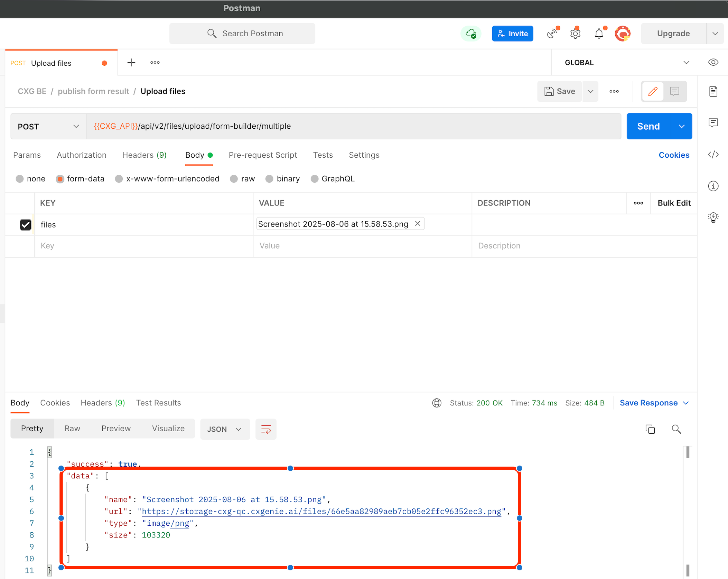Select the binary body radio button
This screenshot has width=728, height=579.
tap(269, 179)
